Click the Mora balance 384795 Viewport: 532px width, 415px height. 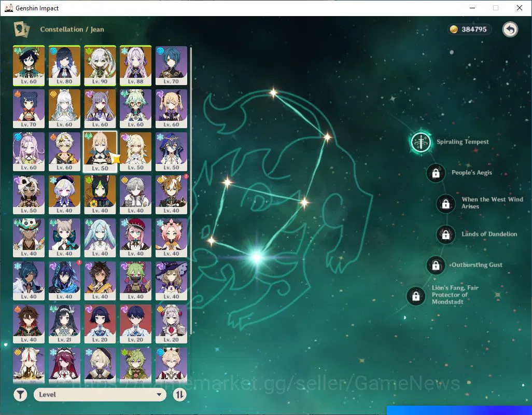(x=474, y=30)
